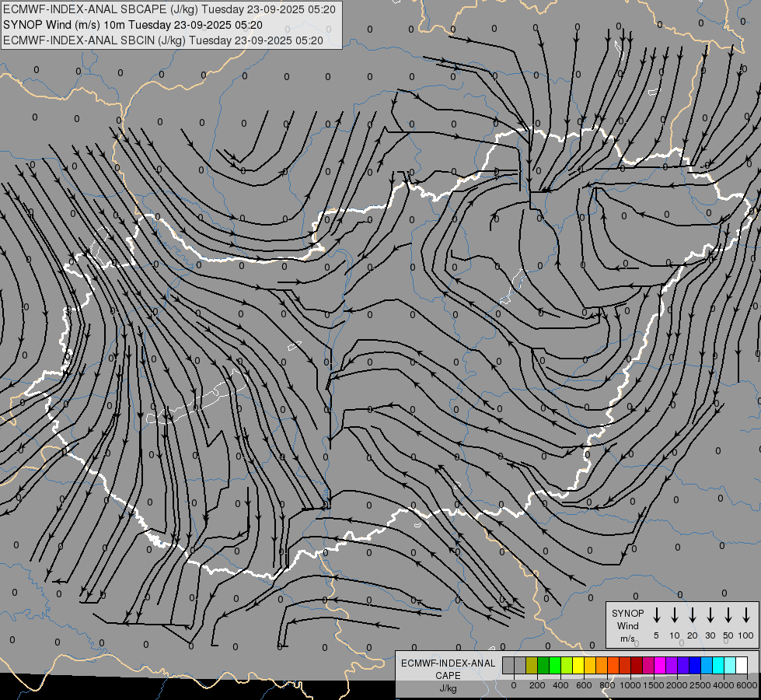Pick the dark blue CAPE legend swatch
761x700 pixels.
695,665
